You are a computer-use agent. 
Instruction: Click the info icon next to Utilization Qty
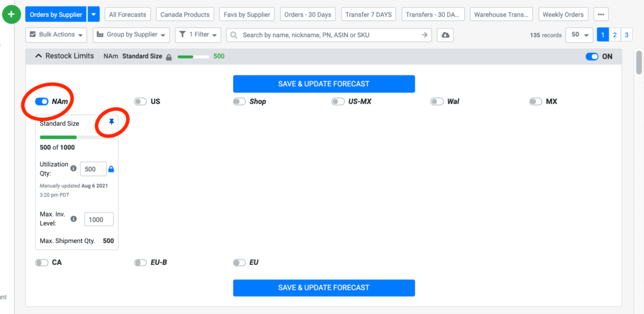click(x=74, y=169)
